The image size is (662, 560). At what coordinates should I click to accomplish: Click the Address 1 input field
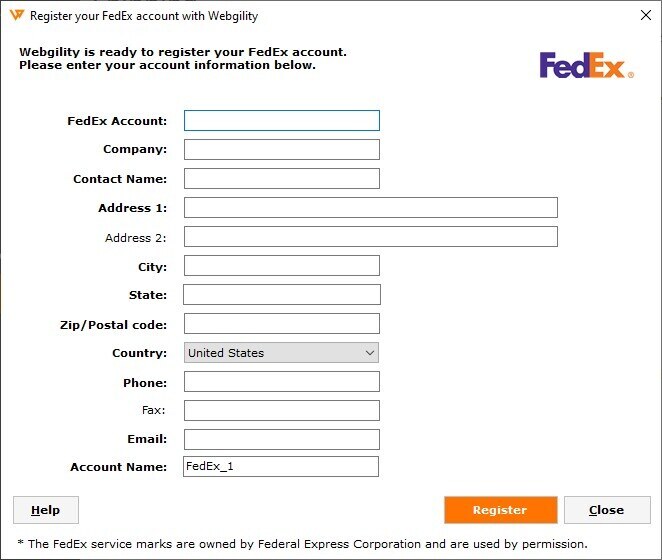(x=370, y=208)
